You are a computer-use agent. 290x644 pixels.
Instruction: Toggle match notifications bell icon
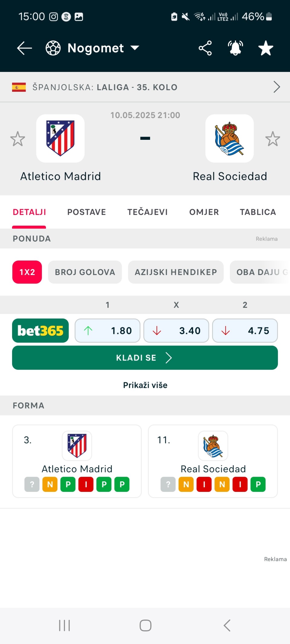click(235, 48)
